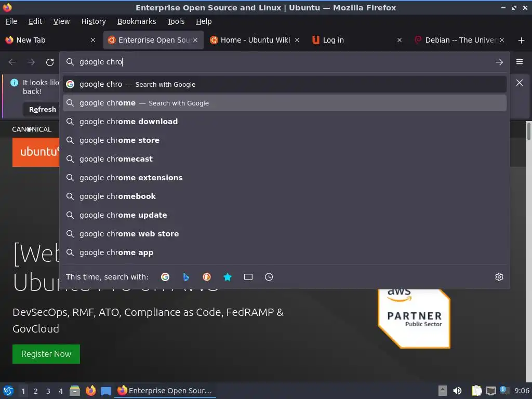532x399 pixels.
Task: Open the View menu
Action: point(61,21)
